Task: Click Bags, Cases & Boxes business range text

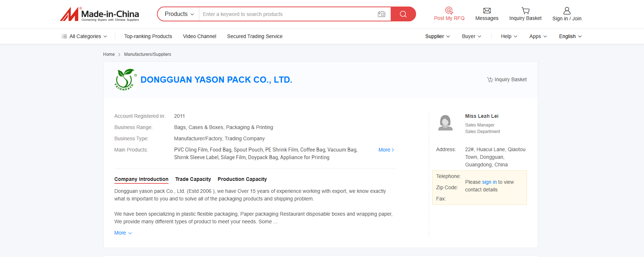Action: tap(224, 127)
